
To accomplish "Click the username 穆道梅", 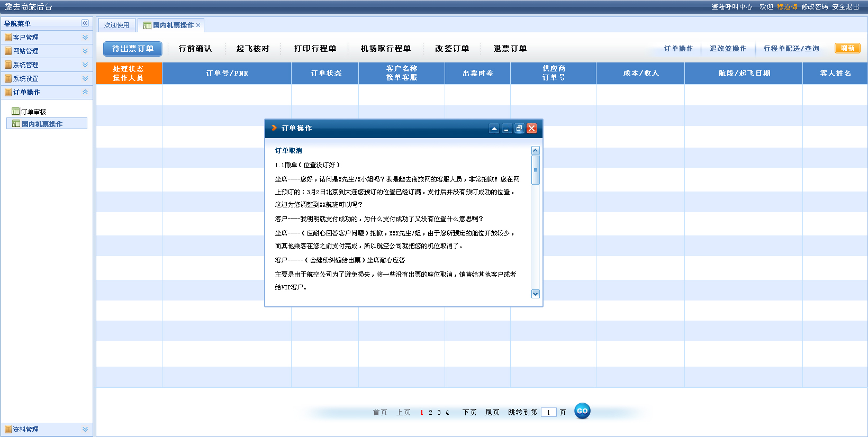I will (787, 7).
